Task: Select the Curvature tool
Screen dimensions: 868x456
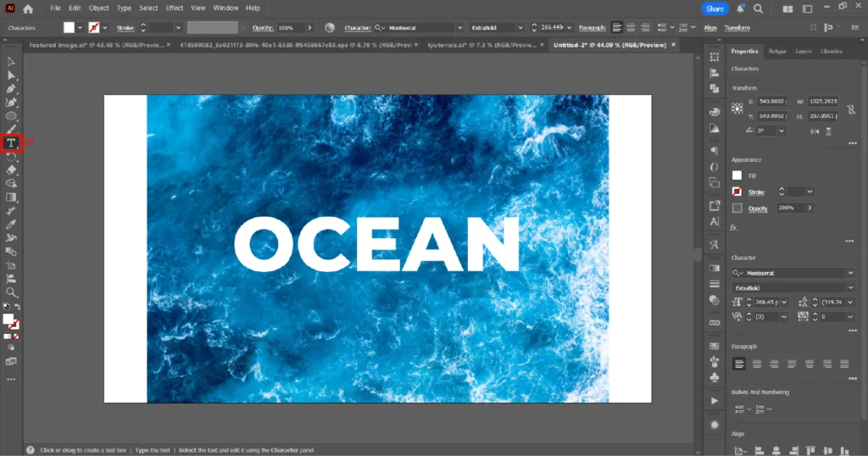Action: click(x=10, y=103)
